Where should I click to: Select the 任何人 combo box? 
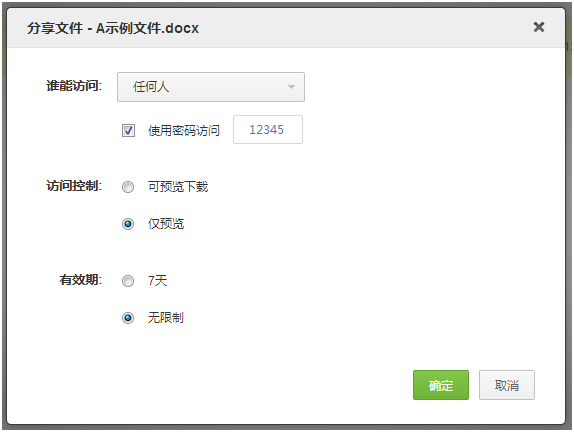coord(211,87)
